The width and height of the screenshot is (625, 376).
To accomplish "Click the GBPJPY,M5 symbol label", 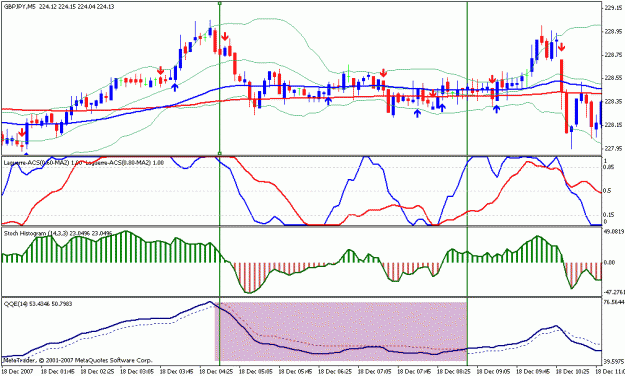I will (20, 7).
